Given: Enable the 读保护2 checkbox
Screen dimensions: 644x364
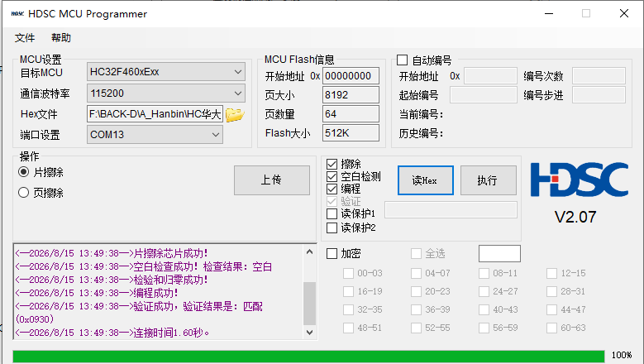Looking at the screenshot, I should point(332,227).
